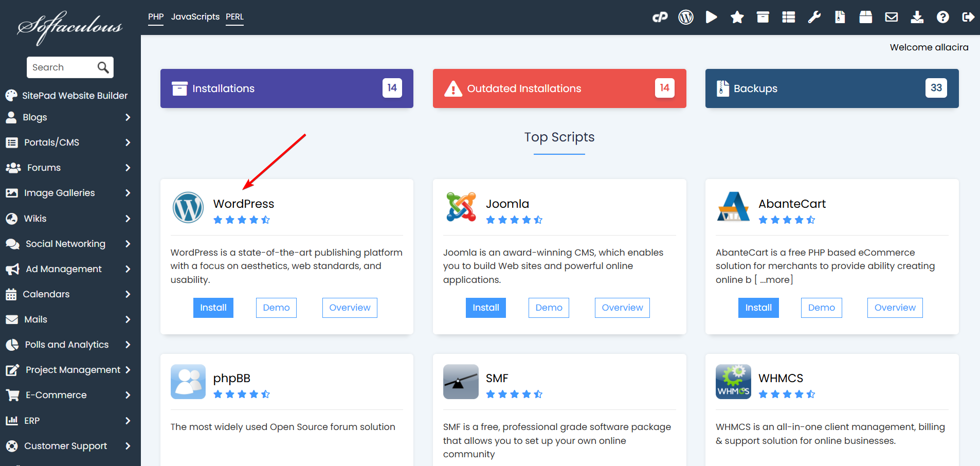Image resolution: width=980 pixels, height=466 pixels.
Task: Click the demos play icon in toolbar
Action: coord(711,17)
